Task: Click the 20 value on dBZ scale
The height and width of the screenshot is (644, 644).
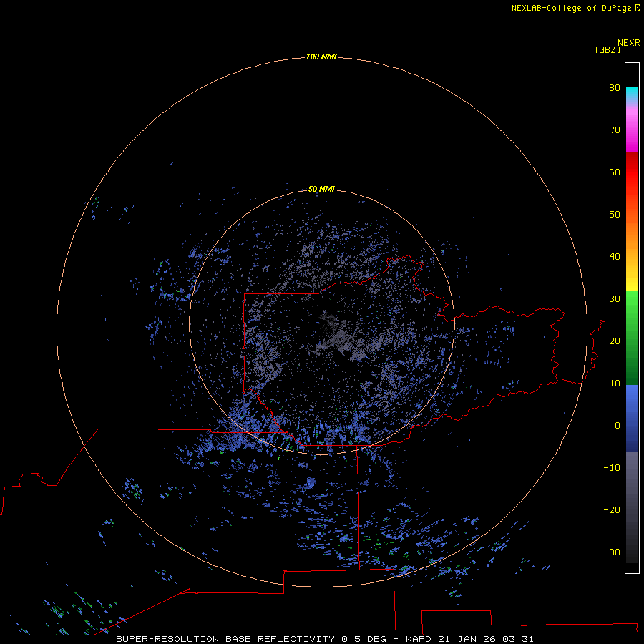Action: tap(615, 341)
